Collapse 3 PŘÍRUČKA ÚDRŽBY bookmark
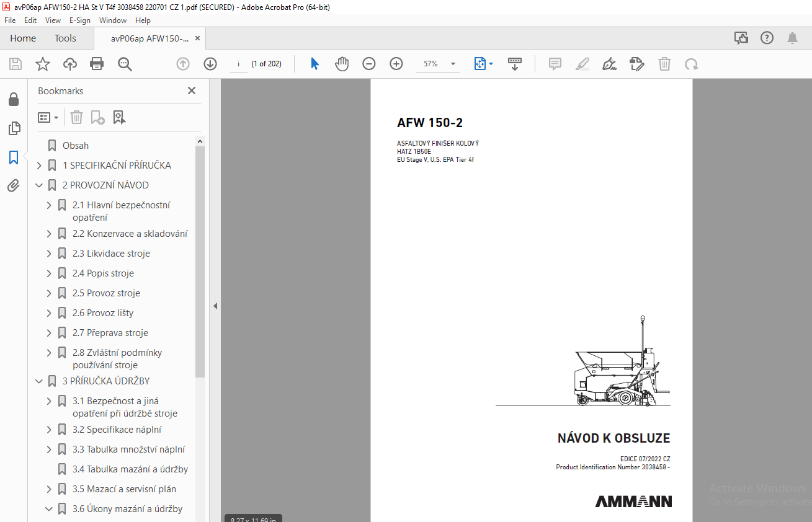This screenshot has height=522, width=812. 39,381
